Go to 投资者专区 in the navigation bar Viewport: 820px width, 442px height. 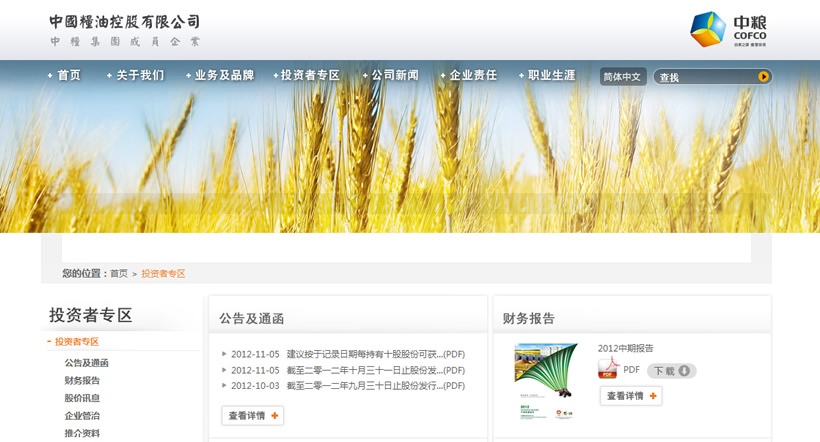(309, 75)
